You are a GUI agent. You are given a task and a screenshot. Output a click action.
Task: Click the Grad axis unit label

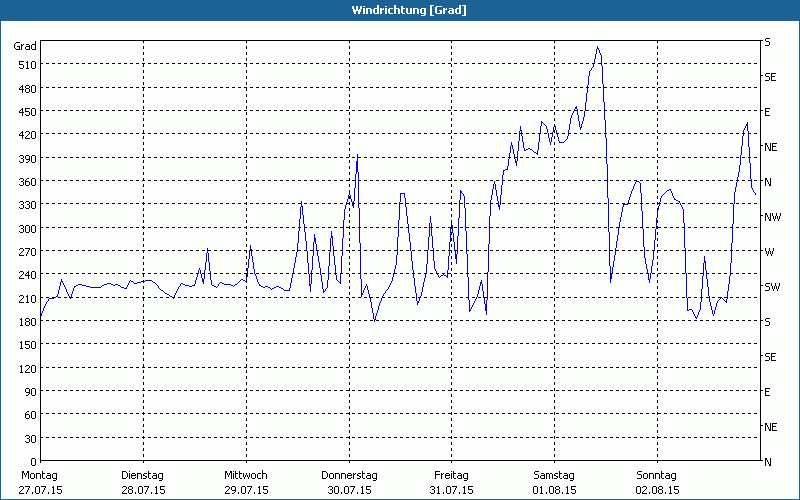pos(25,46)
